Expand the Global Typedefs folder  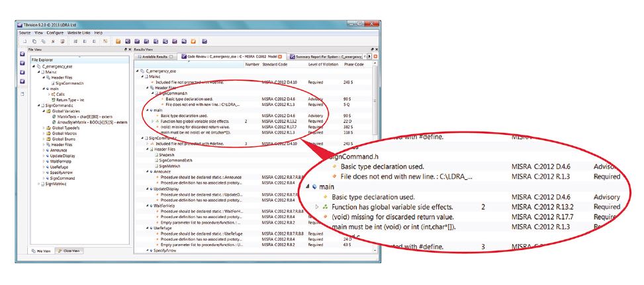coord(44,128)
